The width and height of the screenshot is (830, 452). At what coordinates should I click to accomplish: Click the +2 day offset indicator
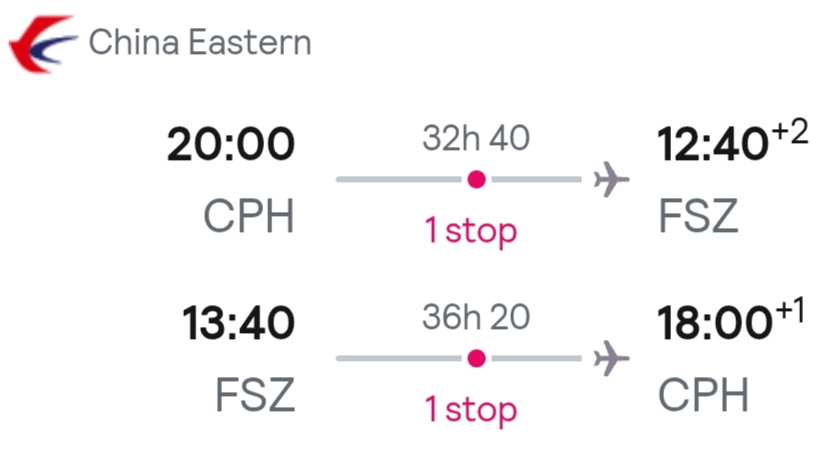pyautogui.click(x=790, y=132)
